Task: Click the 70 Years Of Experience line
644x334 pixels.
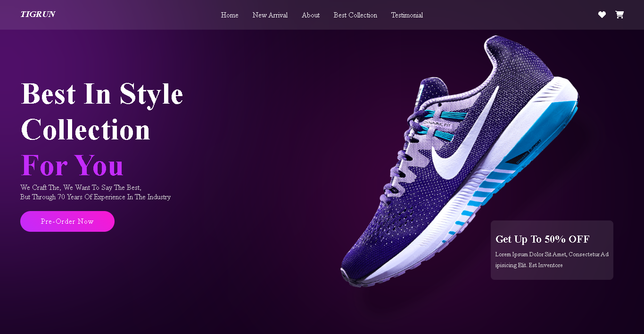Action: [x=95, y=197]
